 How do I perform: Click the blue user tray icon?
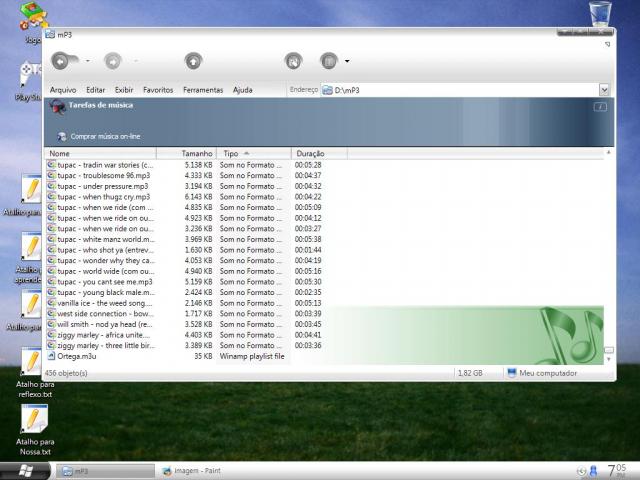point(593,471)
